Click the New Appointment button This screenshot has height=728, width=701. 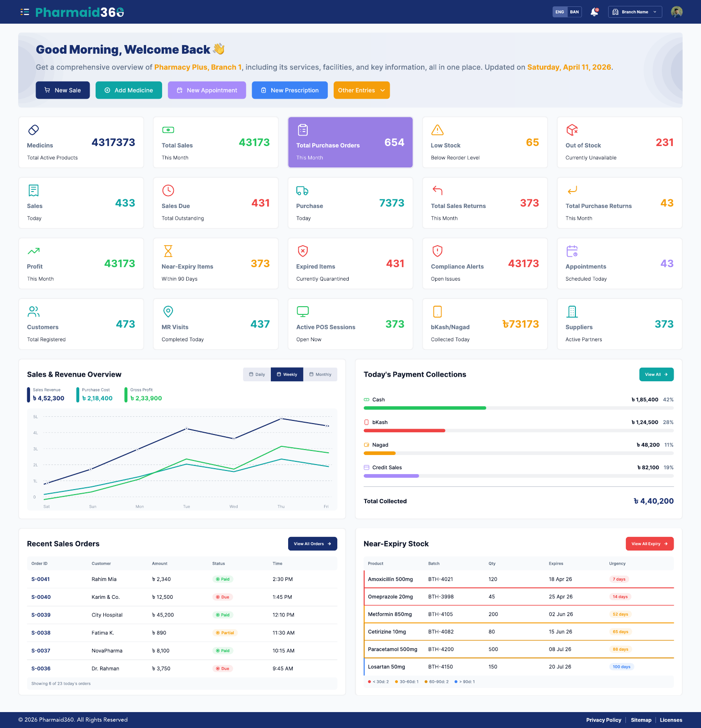point(207,90)
